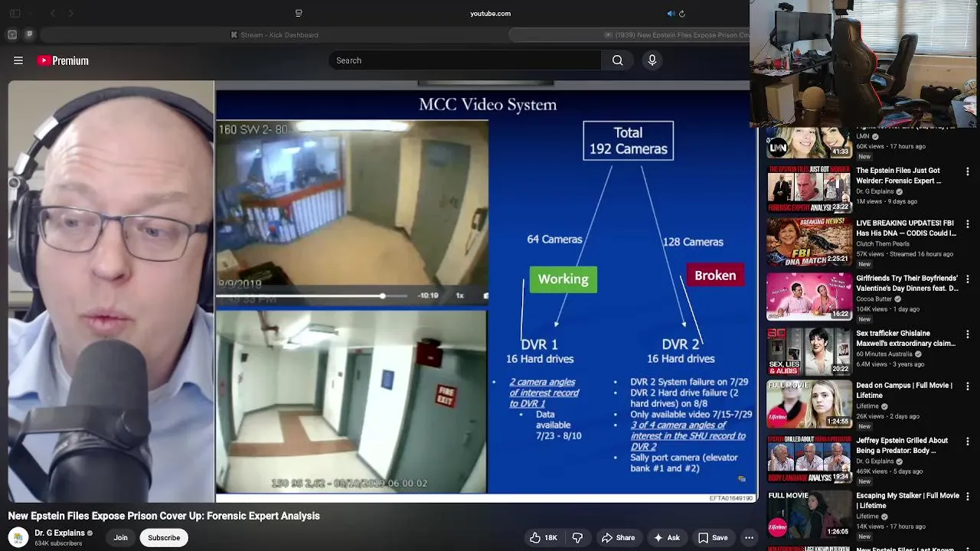
Task: Go forward with the browser forward arrow
Action: tap(70, 14)
